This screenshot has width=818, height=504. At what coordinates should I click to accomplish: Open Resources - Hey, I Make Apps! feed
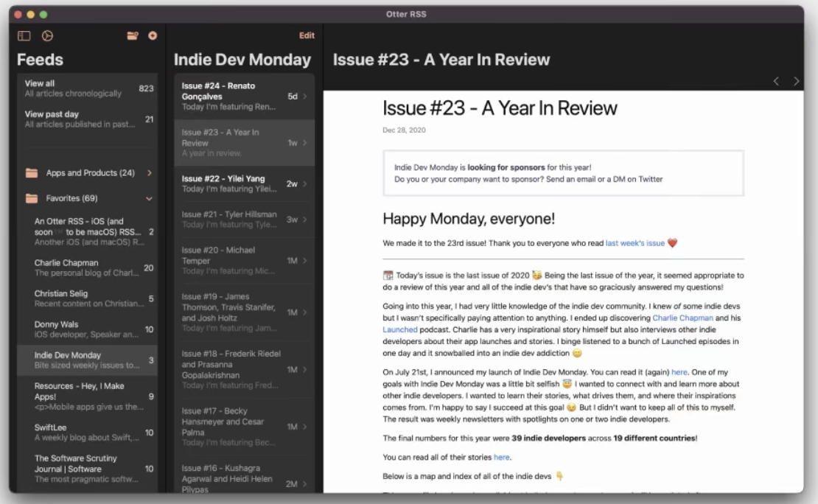click(x=88, y=396)
